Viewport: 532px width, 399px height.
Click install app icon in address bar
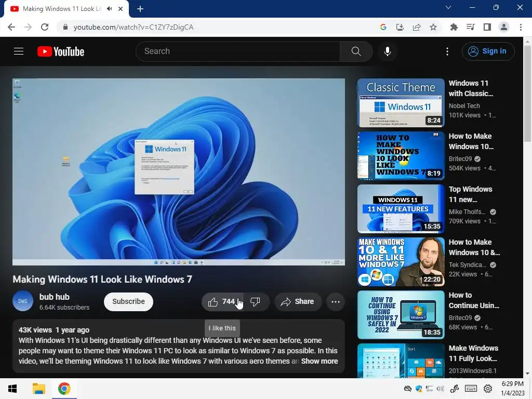click(x=400, y=27)
